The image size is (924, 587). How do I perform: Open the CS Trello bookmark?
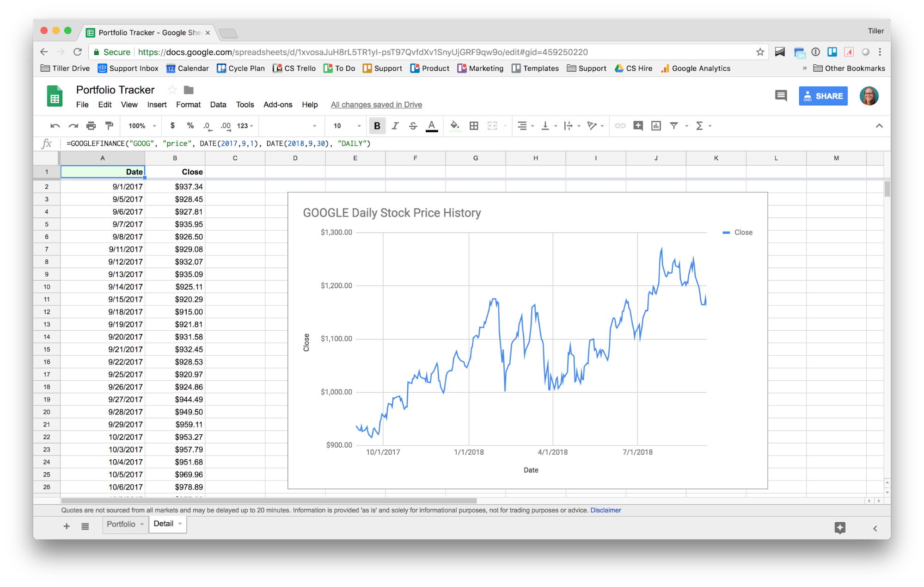tap(294, 68)
